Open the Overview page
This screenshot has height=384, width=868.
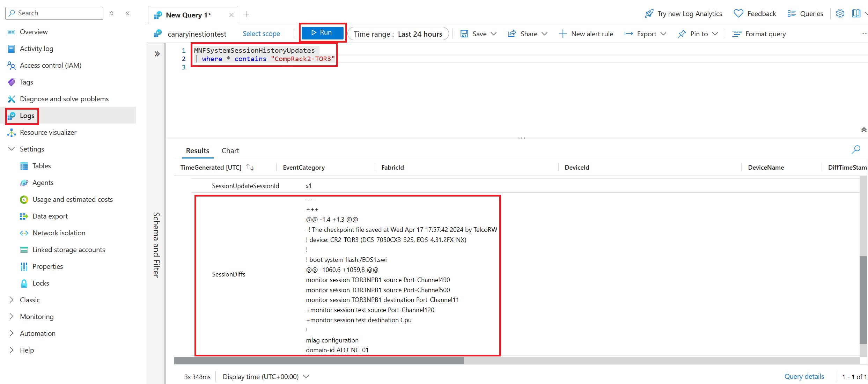[x=34, y=32]
